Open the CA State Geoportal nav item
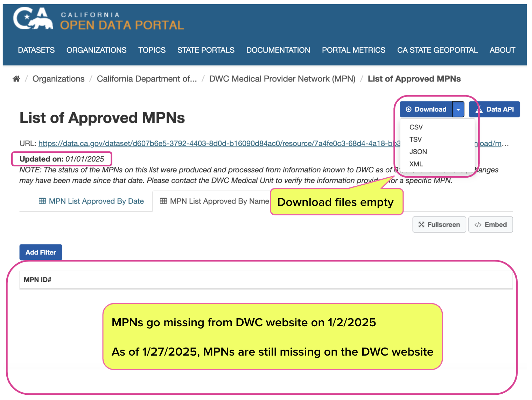The image size is (532, 400). [437, 50]
